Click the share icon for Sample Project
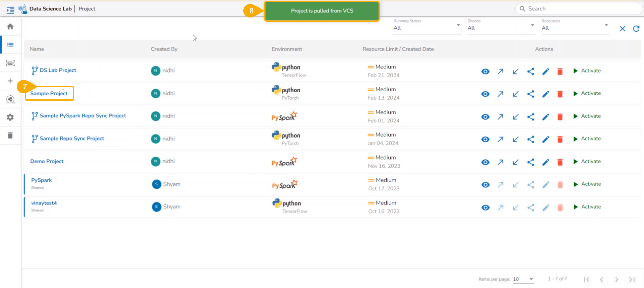Image resolution: width=644 pixels, height=288 pixels. (x=531, y=94)
